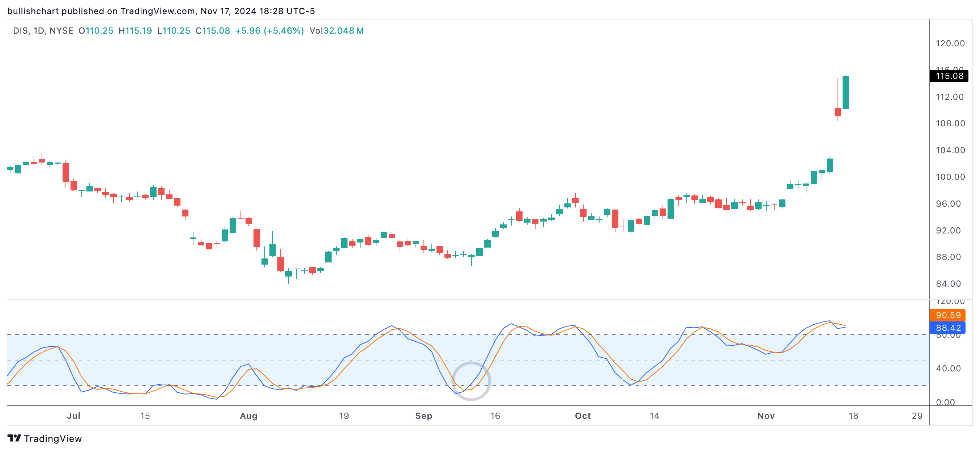Screen dimensions: 980x451
Task: Click the C115.08 close value
Action: [x=213, y=31]
